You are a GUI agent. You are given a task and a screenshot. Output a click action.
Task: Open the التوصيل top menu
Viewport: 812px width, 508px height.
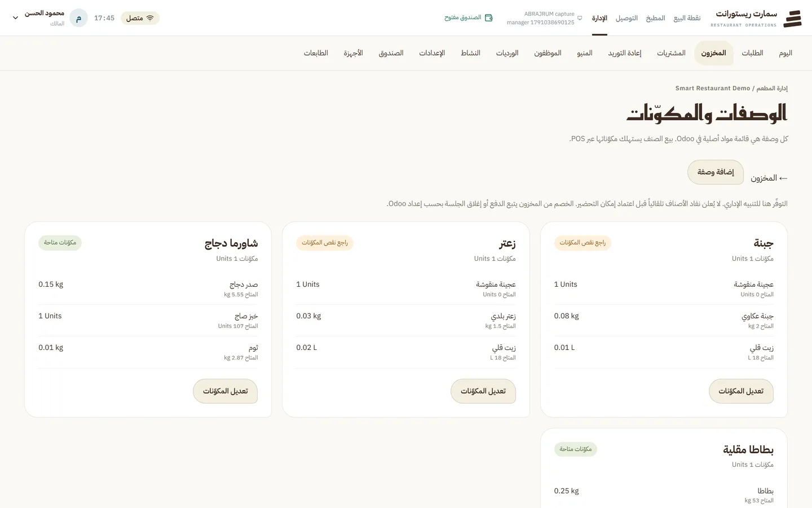pos(626,18)
